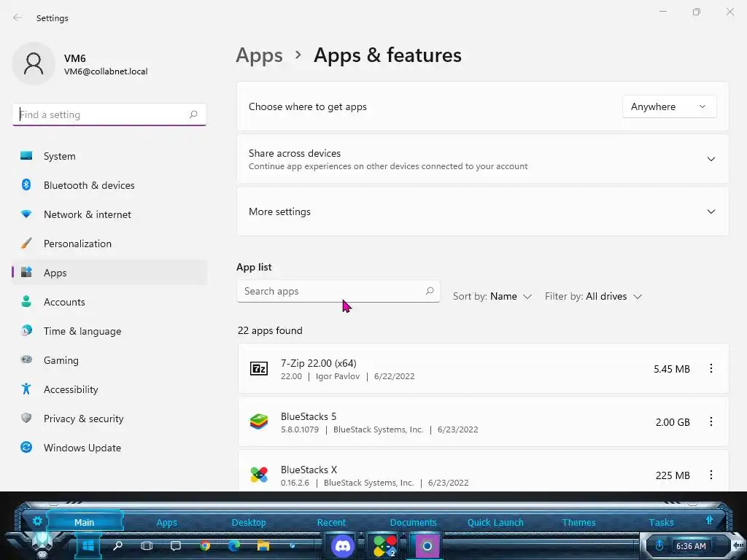
Task: Click the purple Settings app taskbar icon
Action: coord(427,545)
